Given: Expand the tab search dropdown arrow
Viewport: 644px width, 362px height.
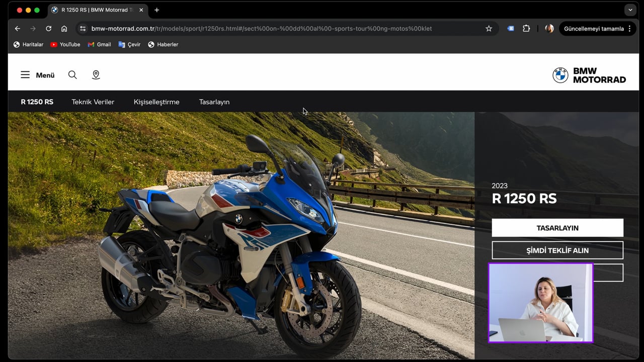Looking at the screenshot, I should tap(630, 10).
